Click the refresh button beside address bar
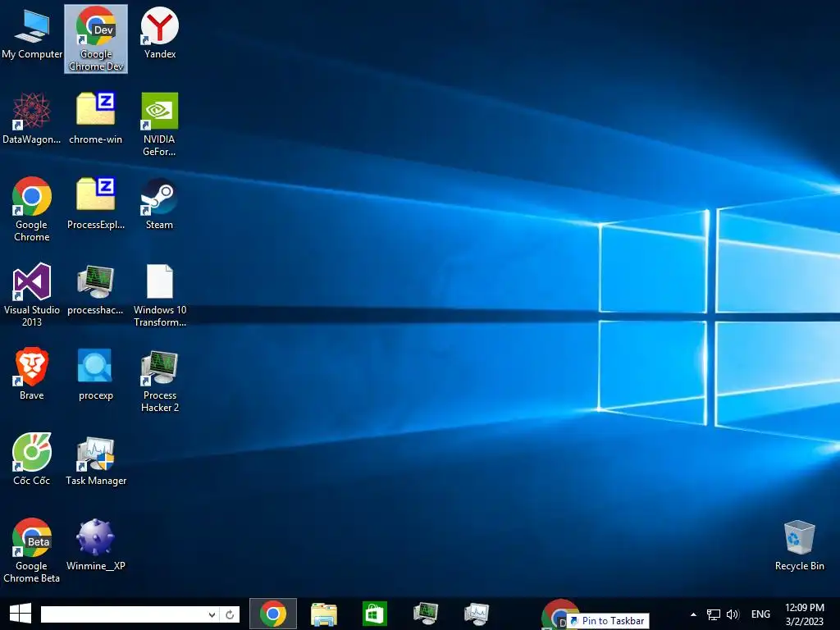Viewport: 840px width, 630px height. click(x=230, y=614)
